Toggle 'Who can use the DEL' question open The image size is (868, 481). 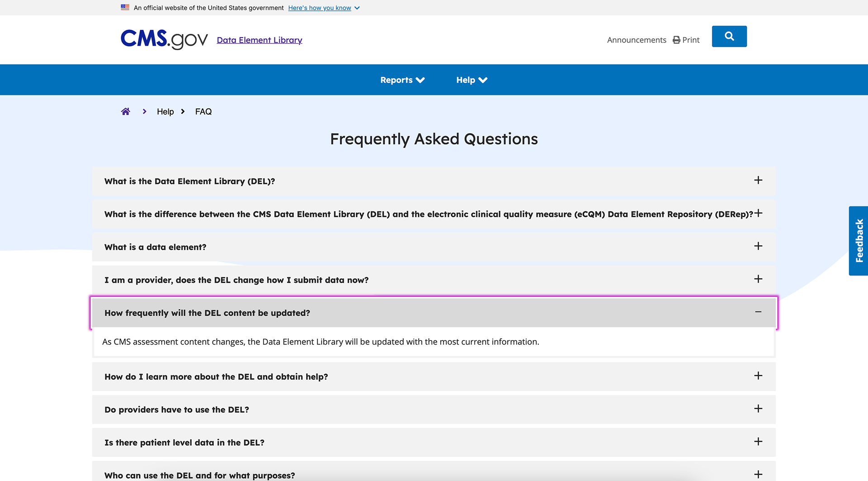[758, 474]
